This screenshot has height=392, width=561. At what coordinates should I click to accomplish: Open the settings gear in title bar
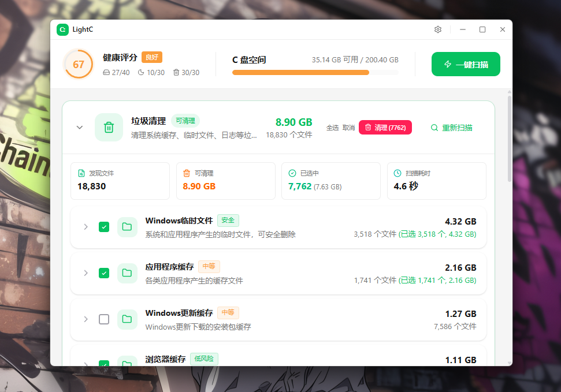point(438,29)
